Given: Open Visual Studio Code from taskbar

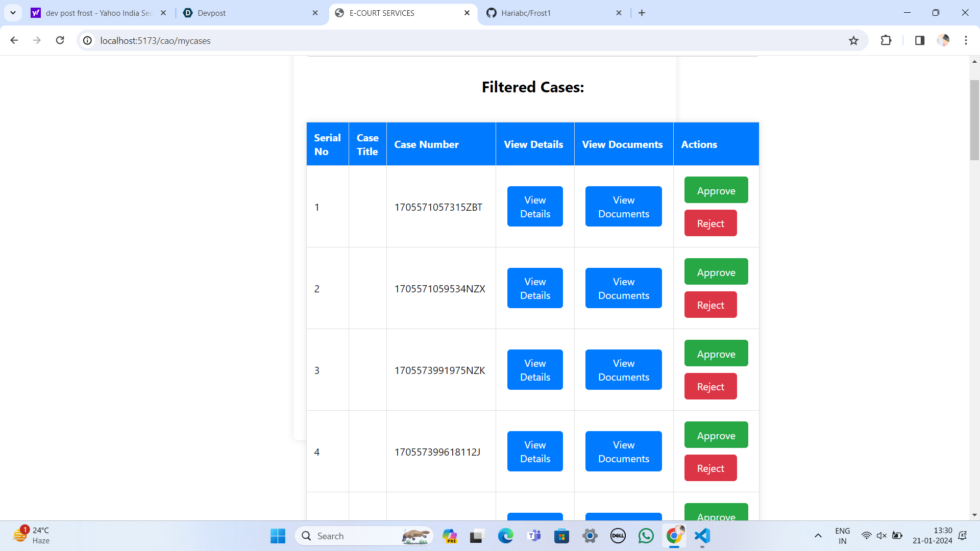Looking at the screenshot, I should click(702, 536).
